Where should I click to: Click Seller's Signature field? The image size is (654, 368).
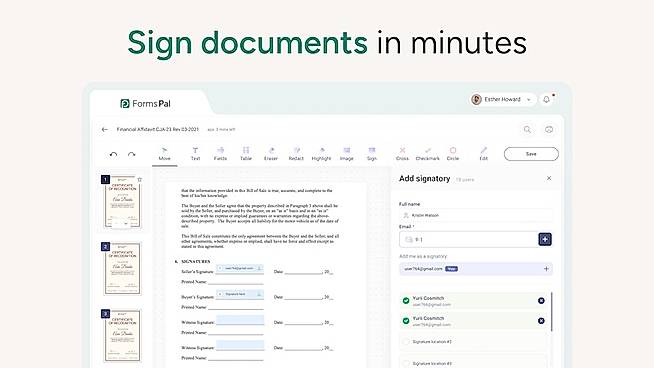coord(240,269)
